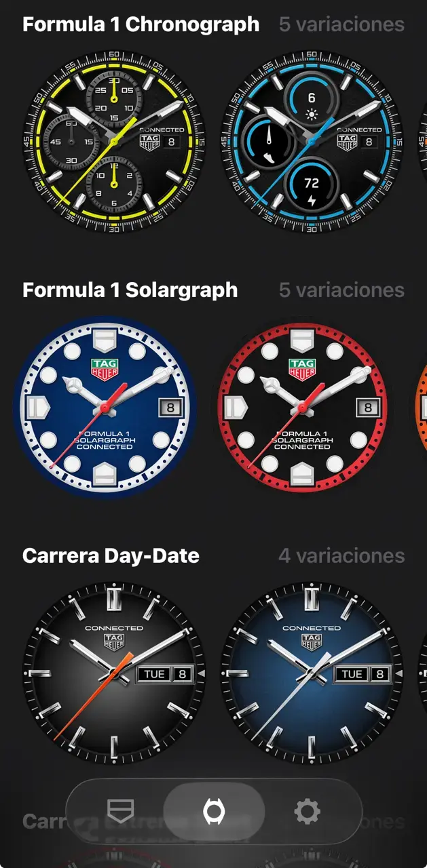Tap the Carrera Day-Date heading
This screenshot has height=868, width=427.
(x=111, y=556)
